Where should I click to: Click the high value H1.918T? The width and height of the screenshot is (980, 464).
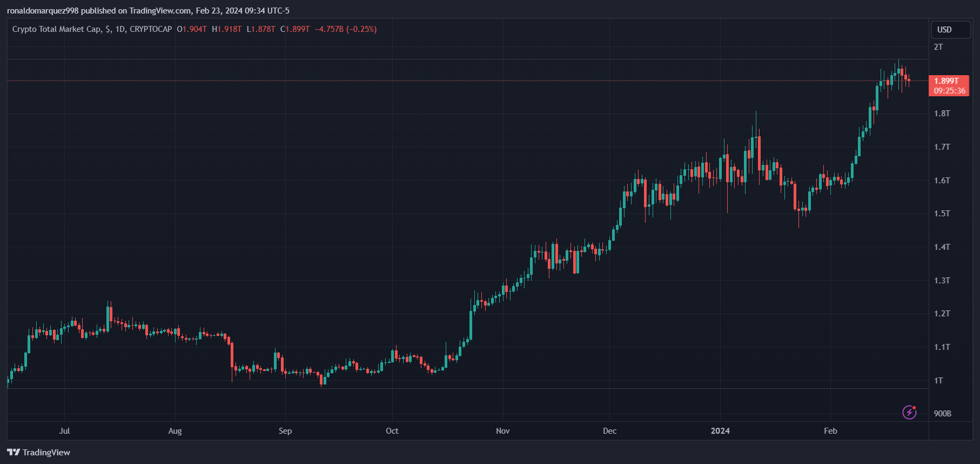click(227, 29)
